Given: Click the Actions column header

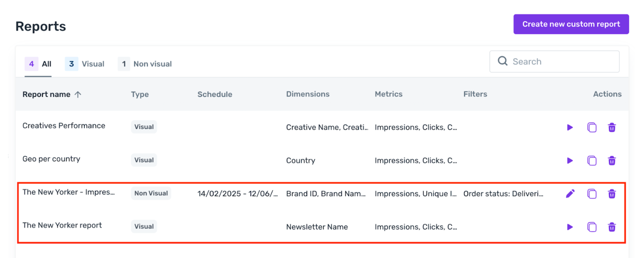Looking at the screenshot, I should coord(607,94).
